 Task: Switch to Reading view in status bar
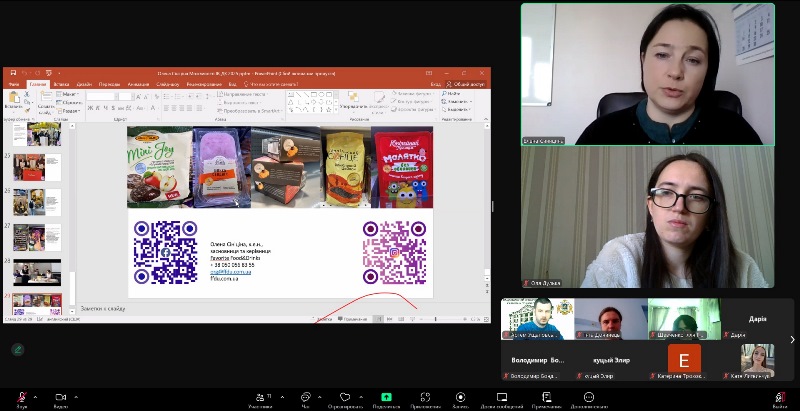pyautogui.click(x=401, y=319)
